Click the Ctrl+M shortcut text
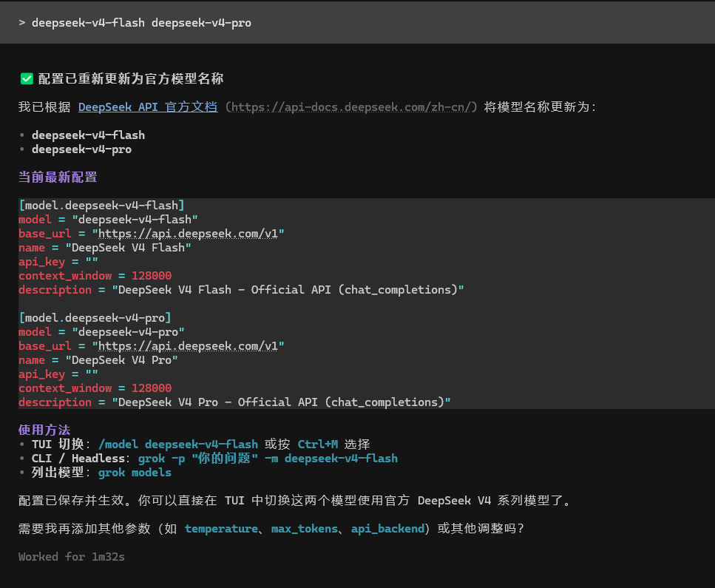The width and height of the screenshot is (715, 588). (x=318, y=445)
